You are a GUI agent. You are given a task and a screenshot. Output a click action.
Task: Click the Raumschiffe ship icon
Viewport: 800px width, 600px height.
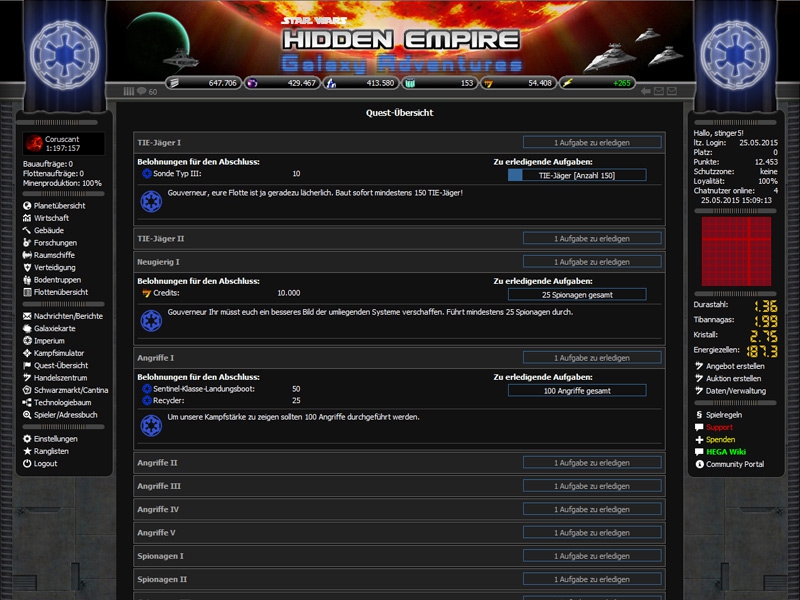(27, 255)
